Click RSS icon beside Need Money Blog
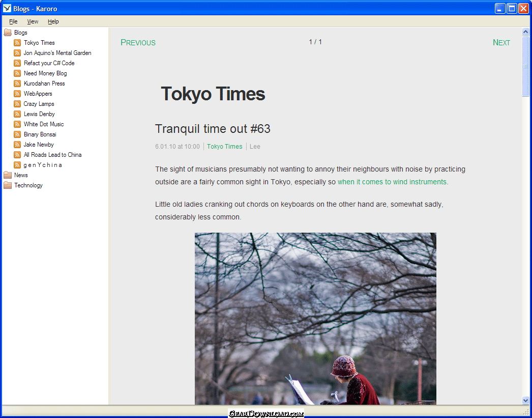Image resolution: width=532 pixels, height=418 pixels. [17, 73]
